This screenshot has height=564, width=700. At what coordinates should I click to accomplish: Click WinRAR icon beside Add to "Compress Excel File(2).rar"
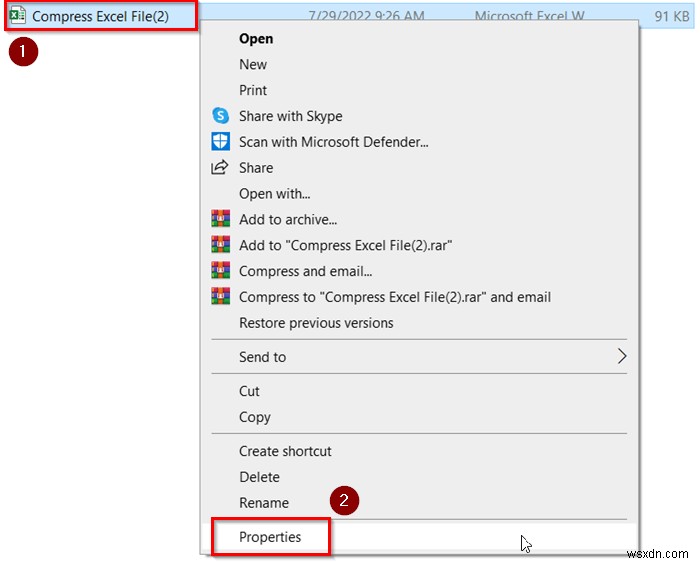(x=221, y=245)
